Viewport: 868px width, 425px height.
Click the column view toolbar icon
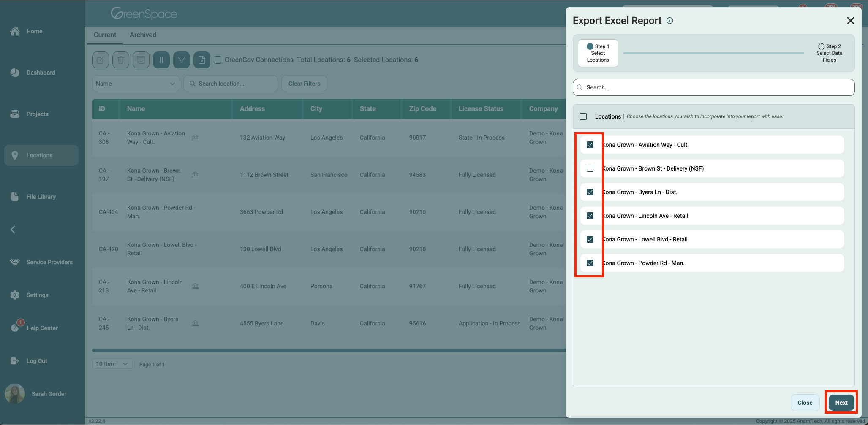(x=161, y=60)
